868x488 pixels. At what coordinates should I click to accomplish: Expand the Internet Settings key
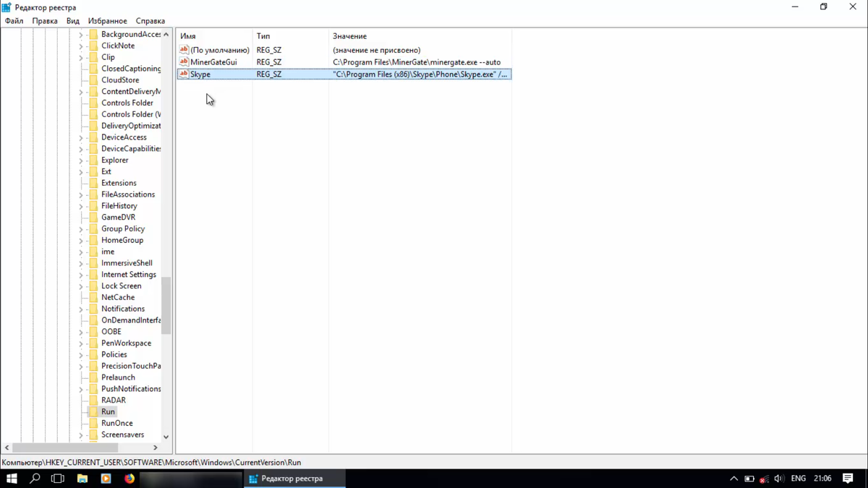coord(81,275)
